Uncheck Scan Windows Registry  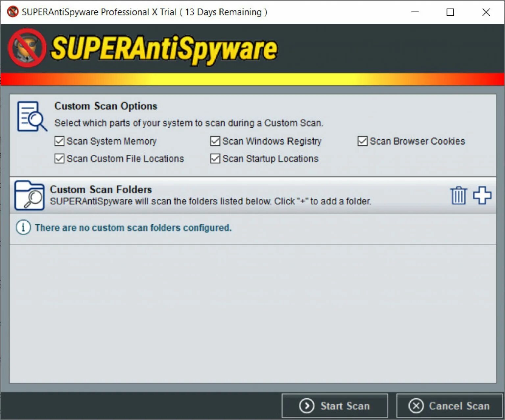(215, 141)
